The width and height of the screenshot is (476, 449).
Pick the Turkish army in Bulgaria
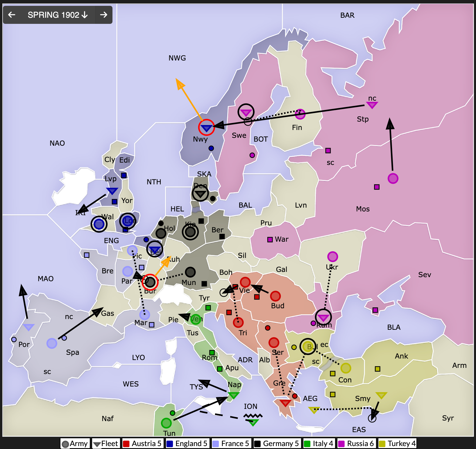(x=308, y=346)
